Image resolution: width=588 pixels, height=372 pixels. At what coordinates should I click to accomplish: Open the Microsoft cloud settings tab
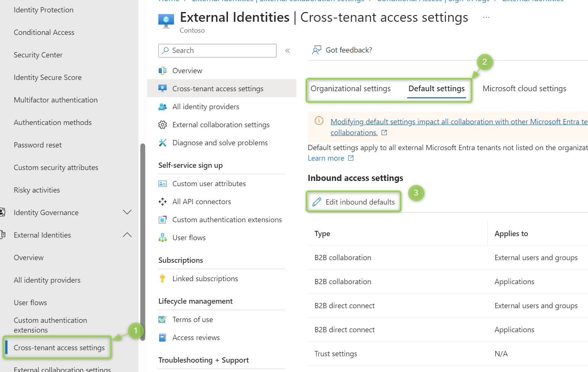(x=524, y=89)
